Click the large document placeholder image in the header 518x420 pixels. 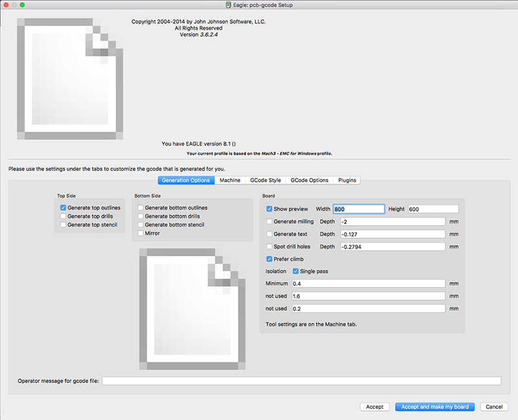[x=70, y=78]
